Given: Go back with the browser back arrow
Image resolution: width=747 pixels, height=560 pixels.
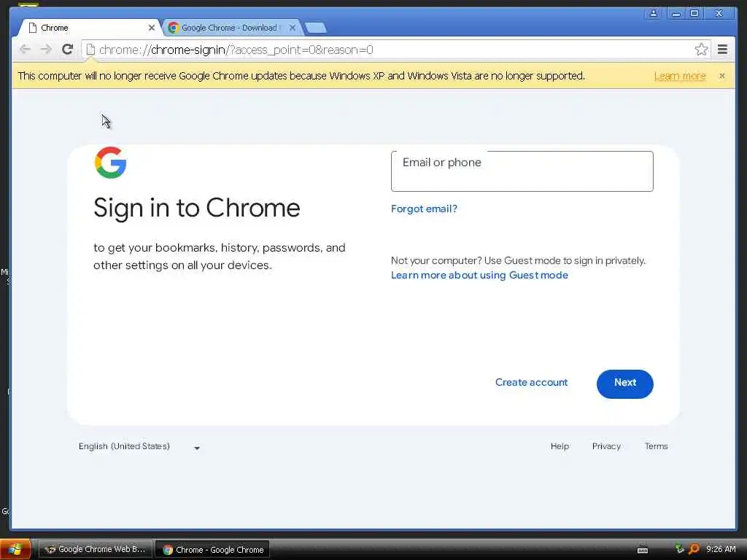Looking at the screenshot, I should click(x=26, y=49).
